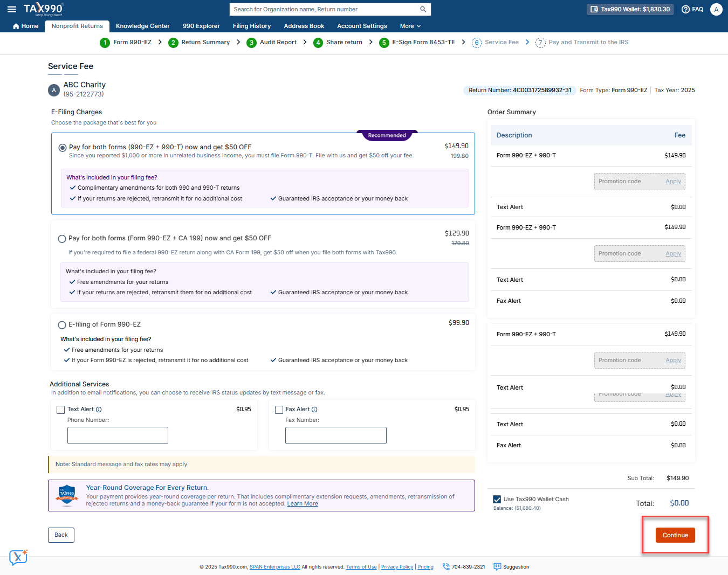Open the FAQ help icon

[x=692, y=9]
